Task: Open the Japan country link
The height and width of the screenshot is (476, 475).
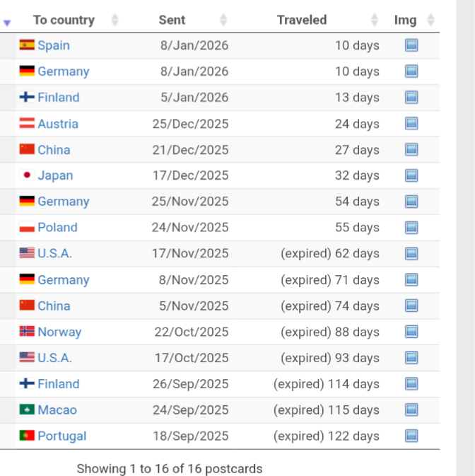Action: pos(55,175)
